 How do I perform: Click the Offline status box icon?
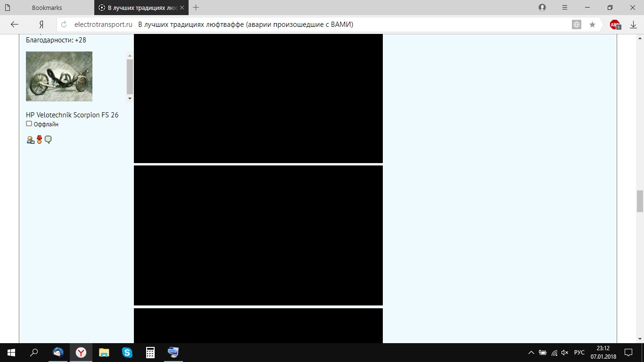tap(29, 124)
